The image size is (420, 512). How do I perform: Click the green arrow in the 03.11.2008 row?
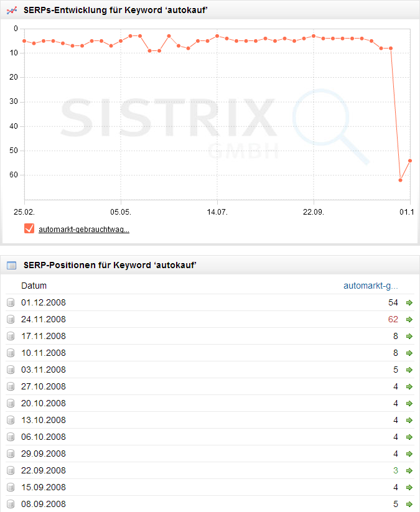(x=409, y=370)
